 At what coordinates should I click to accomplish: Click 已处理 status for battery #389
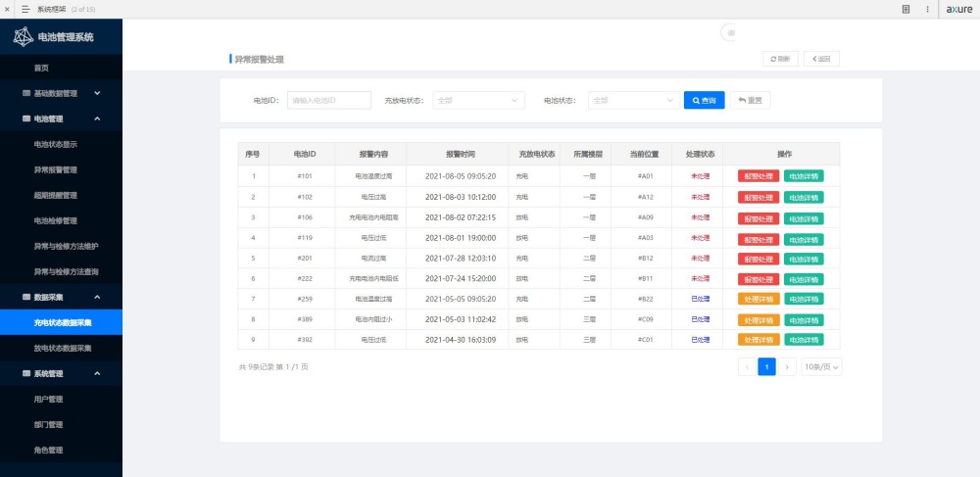[x=700, y=319]
